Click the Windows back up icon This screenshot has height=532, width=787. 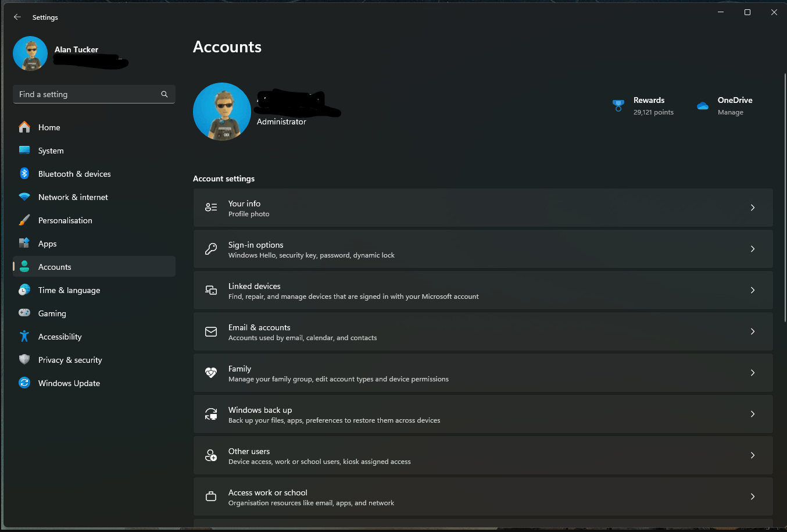click(211, 414)
